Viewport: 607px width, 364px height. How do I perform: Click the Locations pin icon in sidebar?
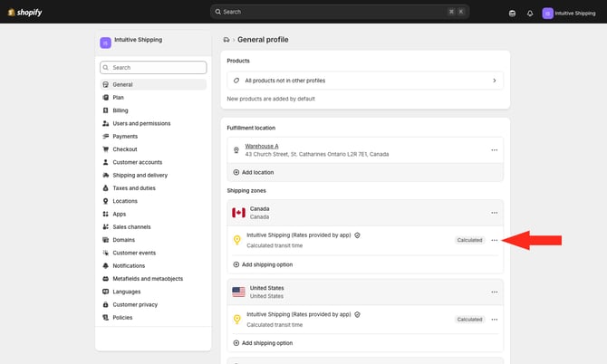[x=105, y=201]
